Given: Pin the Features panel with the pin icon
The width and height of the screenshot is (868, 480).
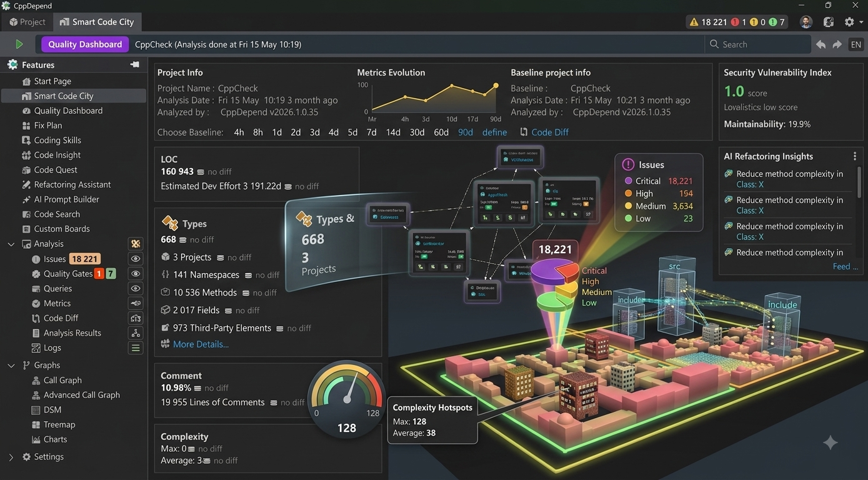Looking at the screenshot, I should point(134,64).
